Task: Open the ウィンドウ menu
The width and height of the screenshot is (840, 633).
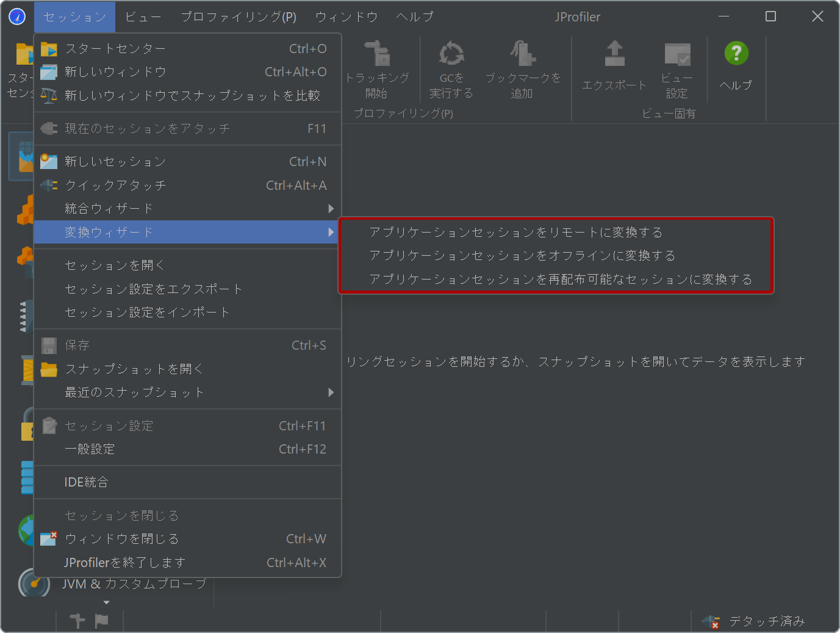Action: pos(346,17)
